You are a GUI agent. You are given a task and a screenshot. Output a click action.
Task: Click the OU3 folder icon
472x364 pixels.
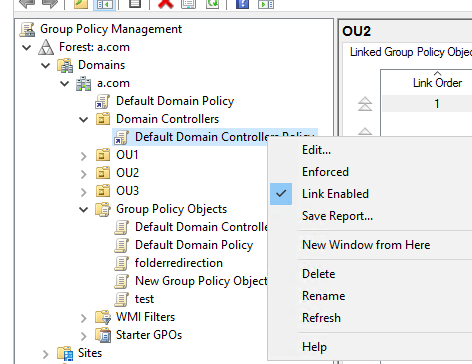coord(103,191)
